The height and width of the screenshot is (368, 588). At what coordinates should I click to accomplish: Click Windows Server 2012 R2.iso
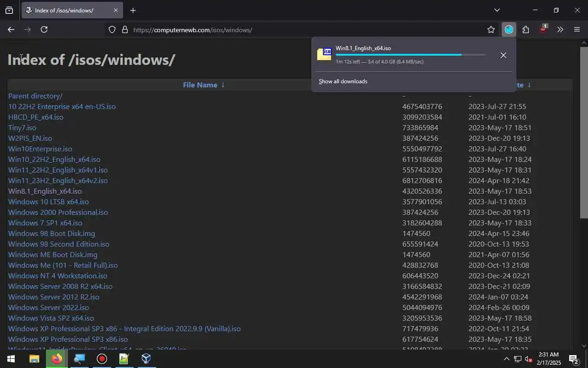point(54,297)
